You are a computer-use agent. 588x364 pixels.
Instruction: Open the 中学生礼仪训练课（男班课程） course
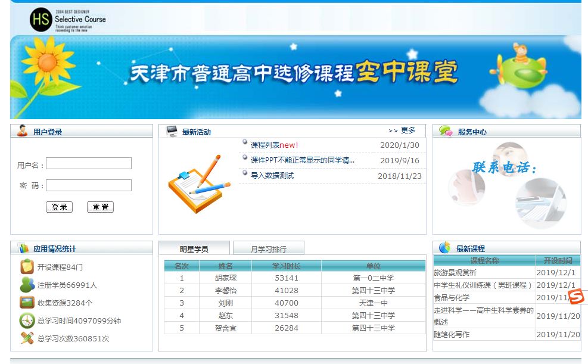tap(483, 285)
